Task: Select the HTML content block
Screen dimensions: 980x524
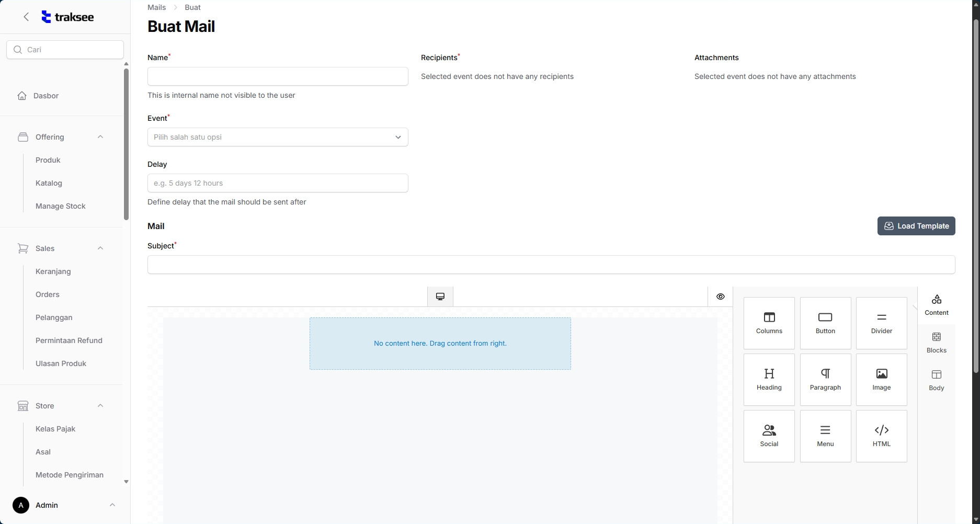Action: [881, 436]
